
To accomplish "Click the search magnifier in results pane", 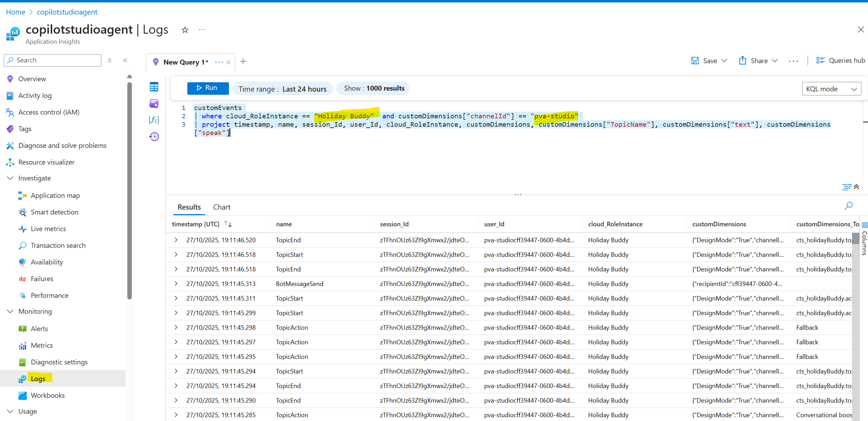I will (x=848, y=206).
